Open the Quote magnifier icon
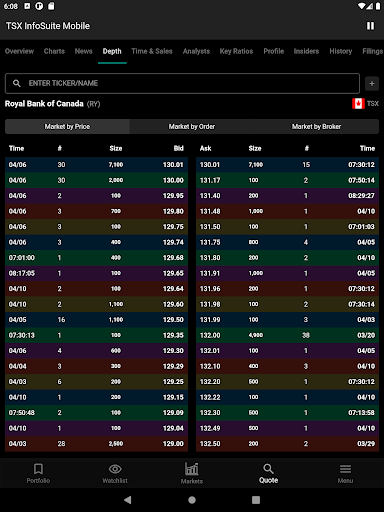Screen dimensions: 384x512 (x=268, y=469)
